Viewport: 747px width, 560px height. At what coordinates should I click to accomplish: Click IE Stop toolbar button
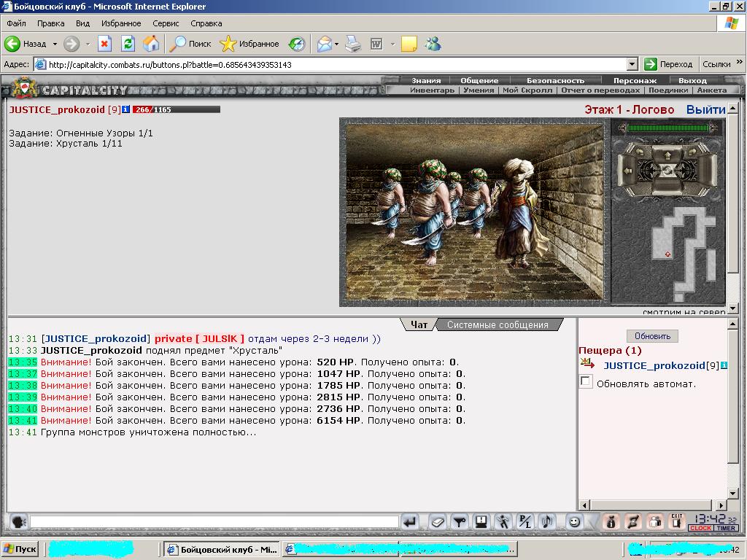(x=104, y=44)
